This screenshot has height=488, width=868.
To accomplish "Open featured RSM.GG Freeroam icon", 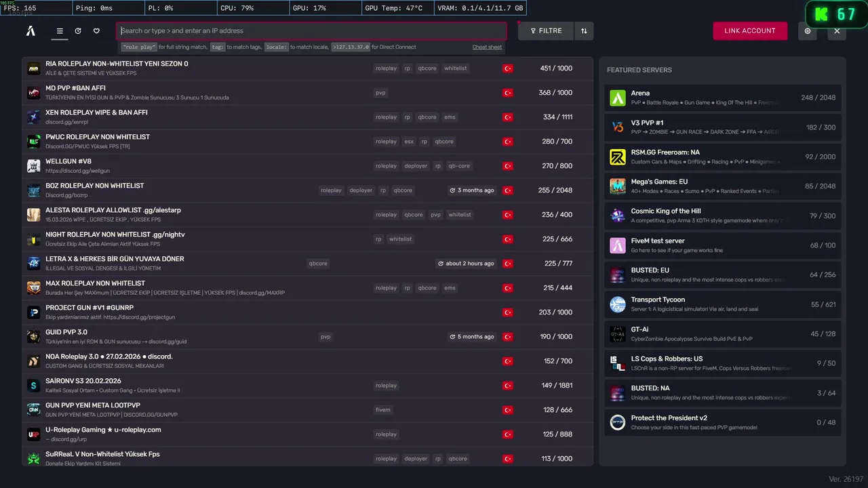I will click(618, 157).
